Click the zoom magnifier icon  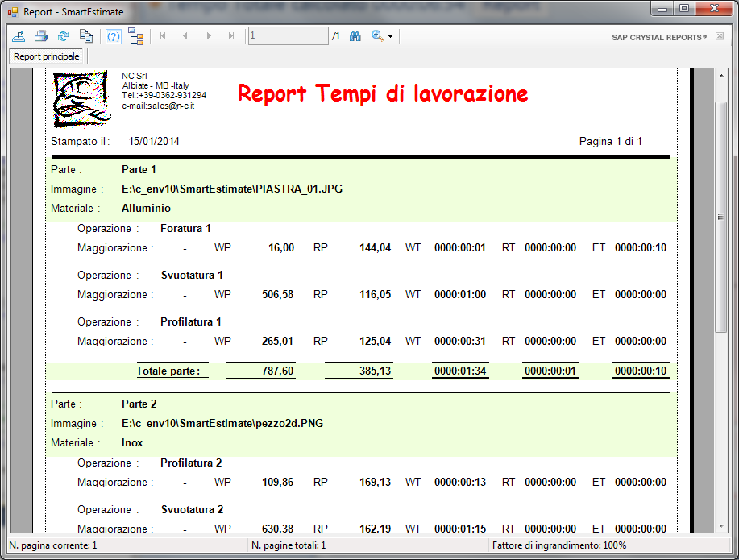click(x=377, y=35)
